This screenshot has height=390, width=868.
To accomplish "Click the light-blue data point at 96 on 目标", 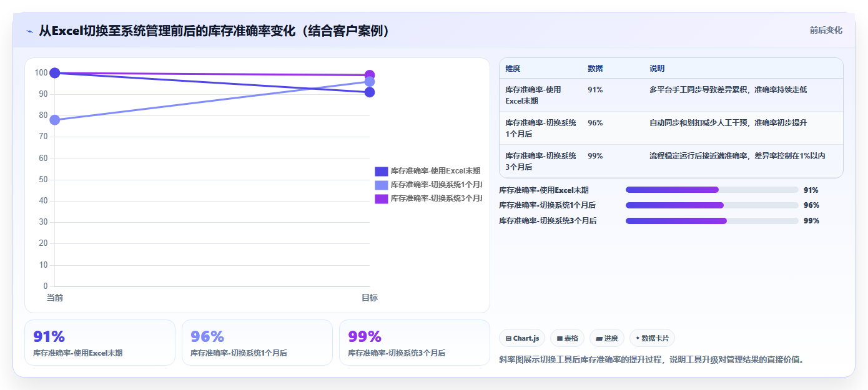I will (x=370, y=82).
